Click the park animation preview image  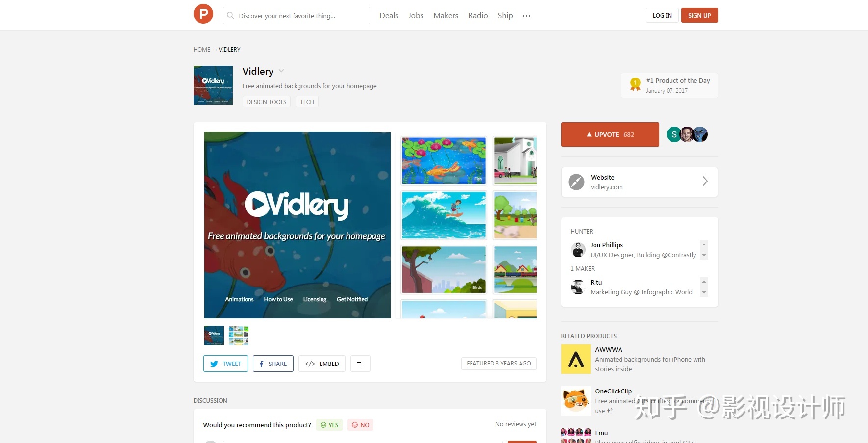515,215
